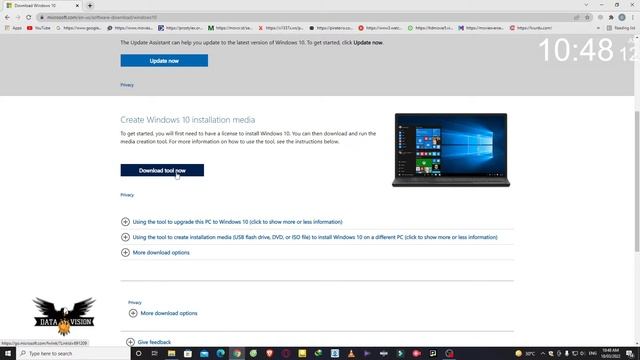Viewport: 640px width, 360px height.
Task: Open Brave browser from the taskbar
Action: point(269,353)
